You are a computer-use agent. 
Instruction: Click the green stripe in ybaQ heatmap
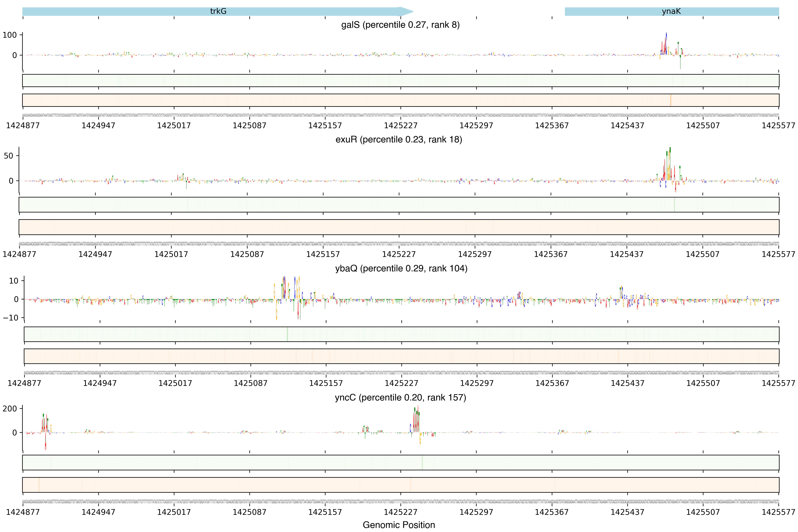pyautogui.click(x=287, y=334)
